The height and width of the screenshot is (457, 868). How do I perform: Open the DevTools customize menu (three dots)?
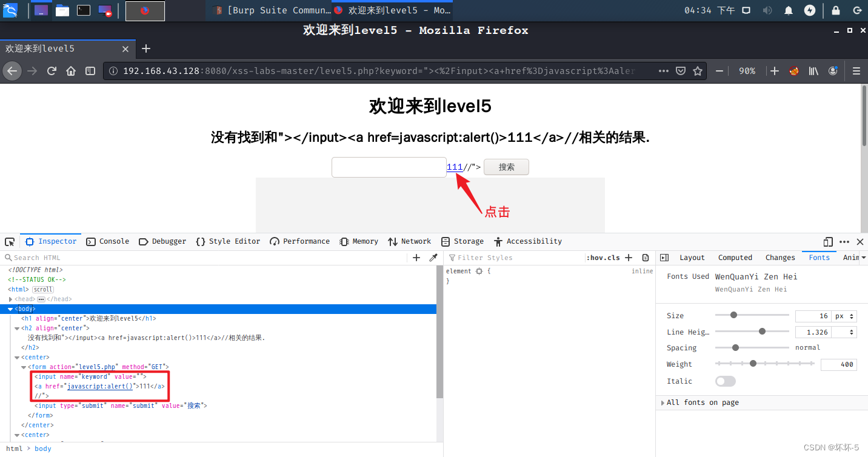pos(844,241)
